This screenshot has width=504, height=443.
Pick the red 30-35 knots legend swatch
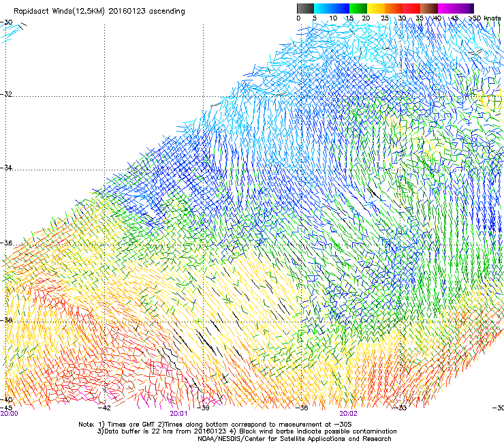[x=411, y=8]
